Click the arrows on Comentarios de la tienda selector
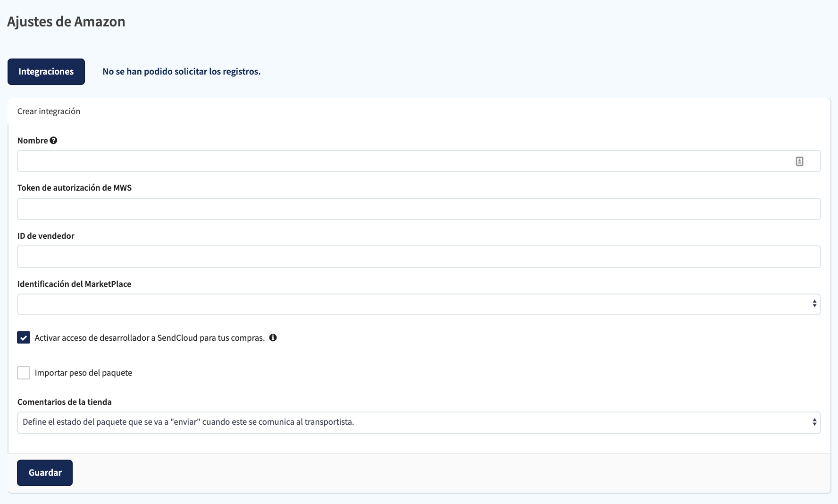This screenshot has height=504, width=838. tap(815, 422)
